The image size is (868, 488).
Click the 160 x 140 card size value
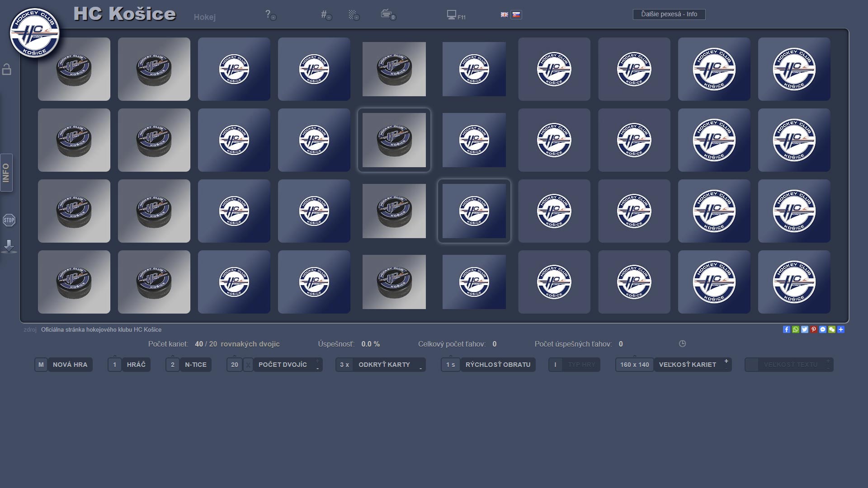point(635,365)
